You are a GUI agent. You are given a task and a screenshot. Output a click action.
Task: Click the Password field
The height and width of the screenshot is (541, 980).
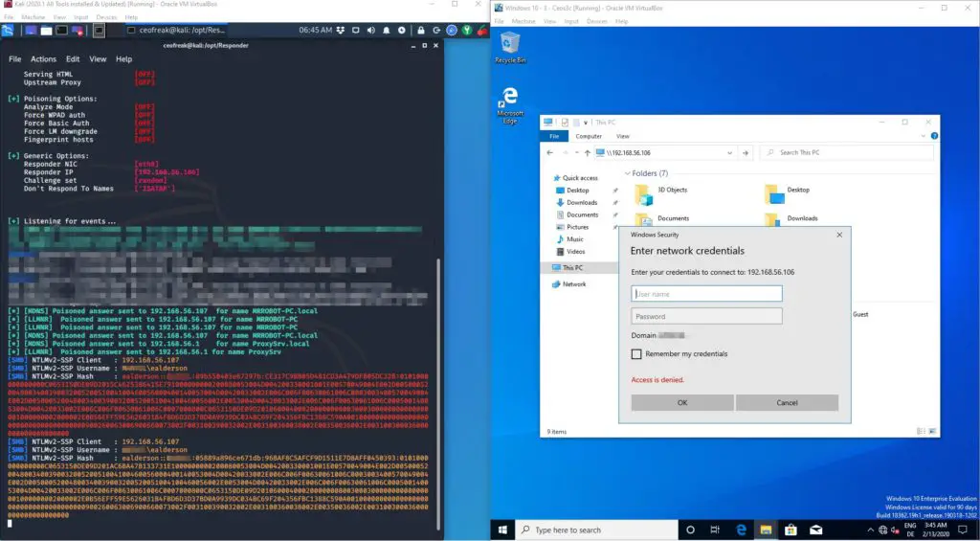[x=706, y=317]
